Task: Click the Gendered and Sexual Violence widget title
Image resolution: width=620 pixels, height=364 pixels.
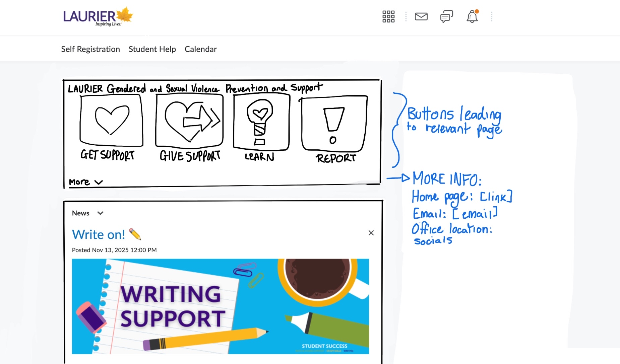Action: (195, 88)
